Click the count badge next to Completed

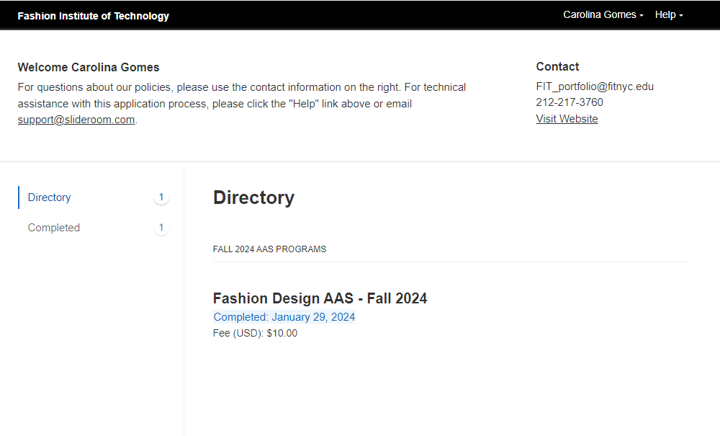[161, 228]
